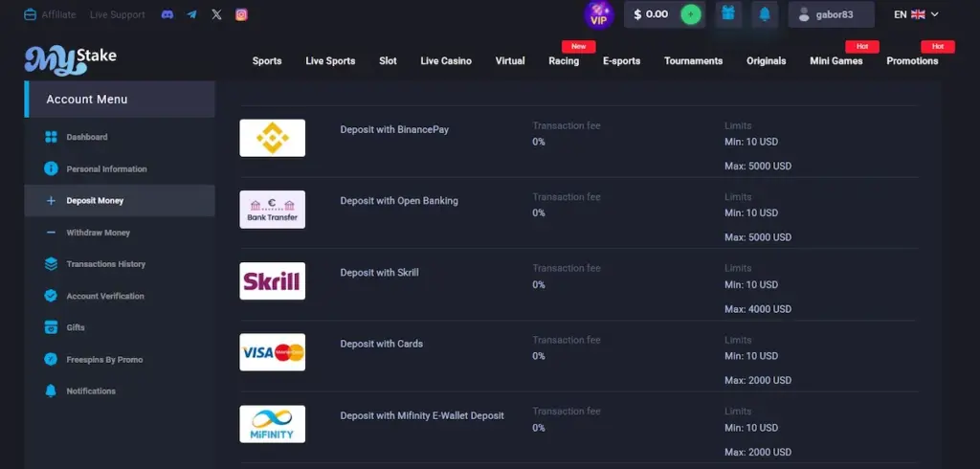Select the BinancePay logo
The height and width of the screenshot is (469, 980).
click(x=273, y=138)
